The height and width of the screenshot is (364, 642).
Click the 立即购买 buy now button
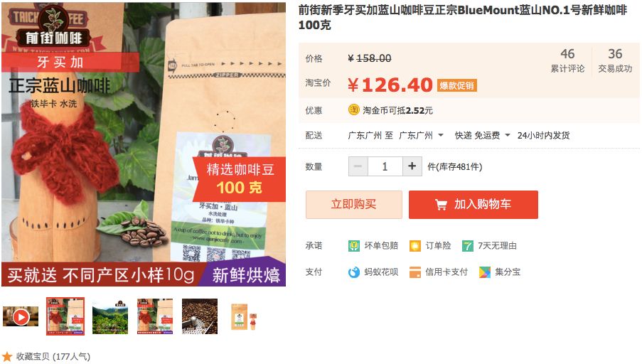[x=354, y=204]
